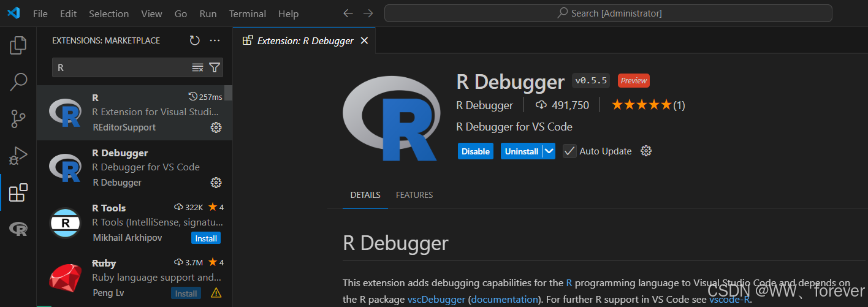
Task: Click the Disable button
Action: point(475,151)
